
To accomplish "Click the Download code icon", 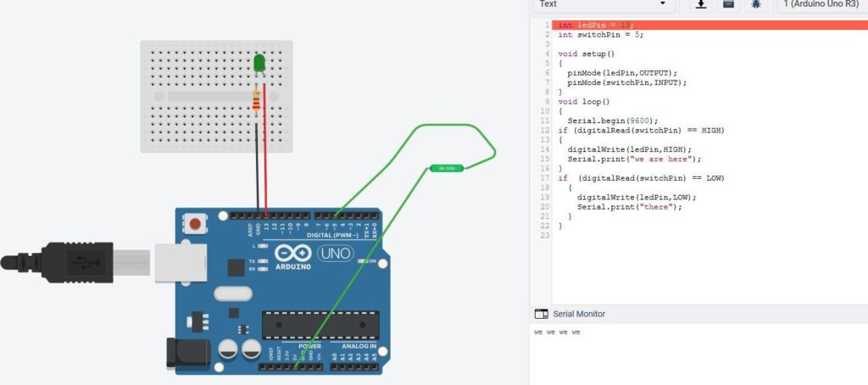I will pyautogui.click(x=701, y=4).
